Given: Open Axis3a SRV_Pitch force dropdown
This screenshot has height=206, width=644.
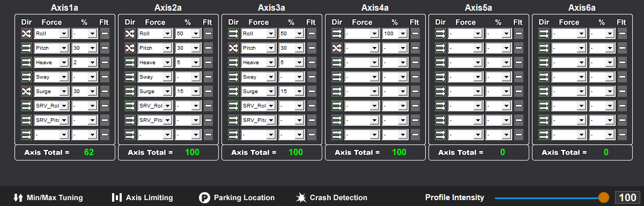Looking at the screenshot, I should (x=258, y=120).
